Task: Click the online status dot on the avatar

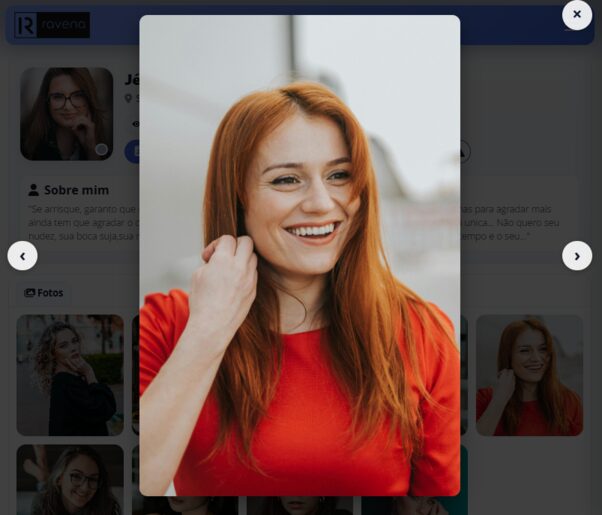Action: (x=101, y=150)
